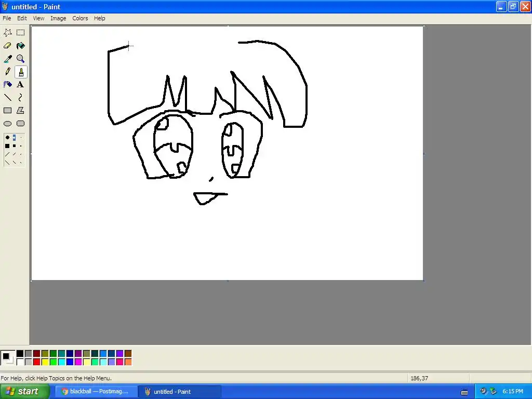Pick the maroon dark red swatch
Image resolution: width=532 pixels, height=399 pixels.
point(37,354)
